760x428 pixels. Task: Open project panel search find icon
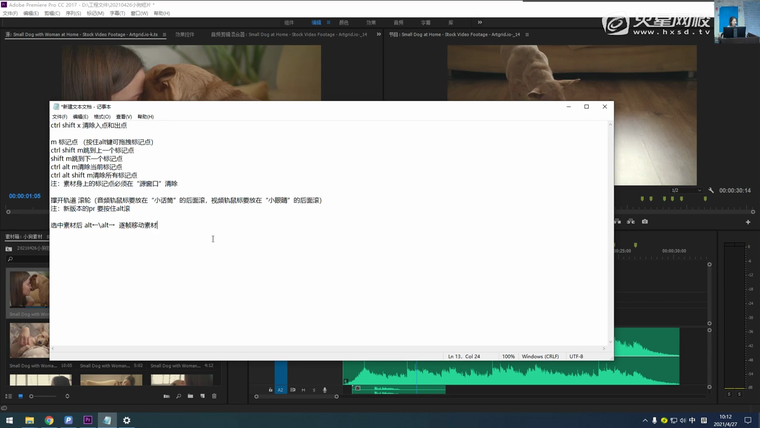coord(178,397)
